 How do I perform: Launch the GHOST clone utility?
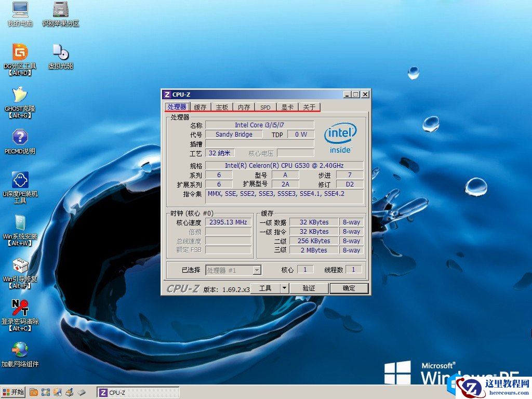point(19,99)
